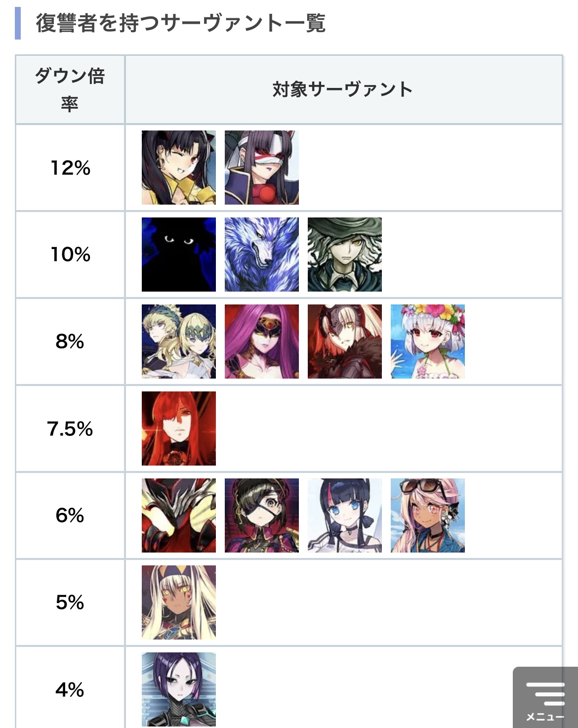Open the red armored servant in the 6% row
This screenshot has height=728, width=578.
(179, 515)
